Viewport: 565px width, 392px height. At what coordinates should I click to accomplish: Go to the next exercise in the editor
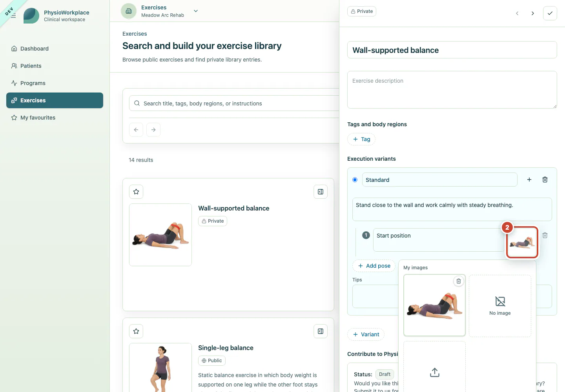(532, 13)
